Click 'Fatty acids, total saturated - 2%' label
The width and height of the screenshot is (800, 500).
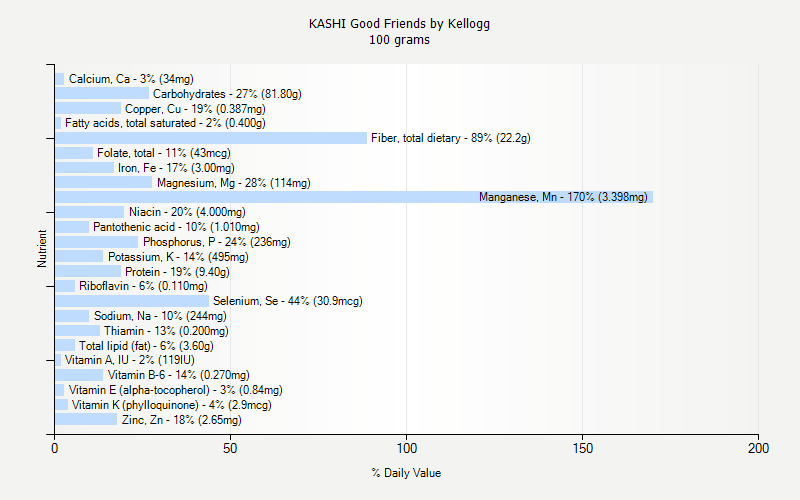(165, 123)
